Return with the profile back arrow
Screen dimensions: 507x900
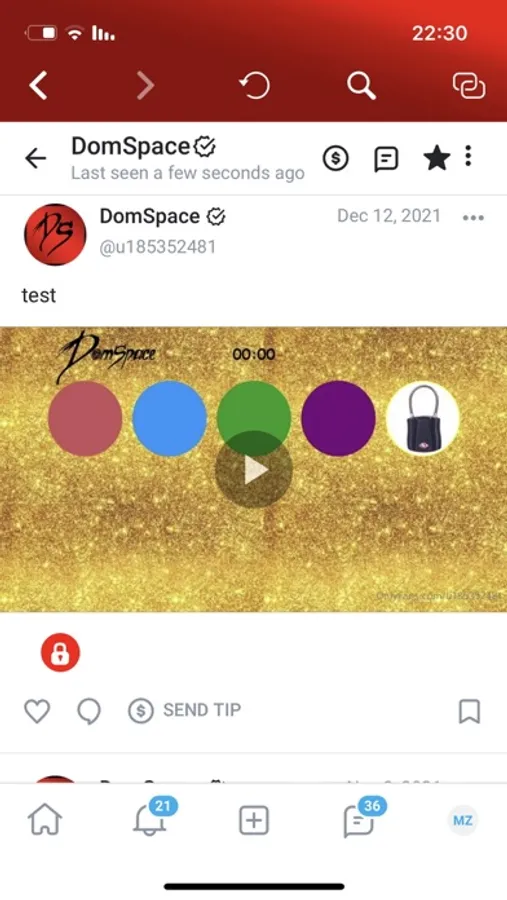tap(36, 158)
